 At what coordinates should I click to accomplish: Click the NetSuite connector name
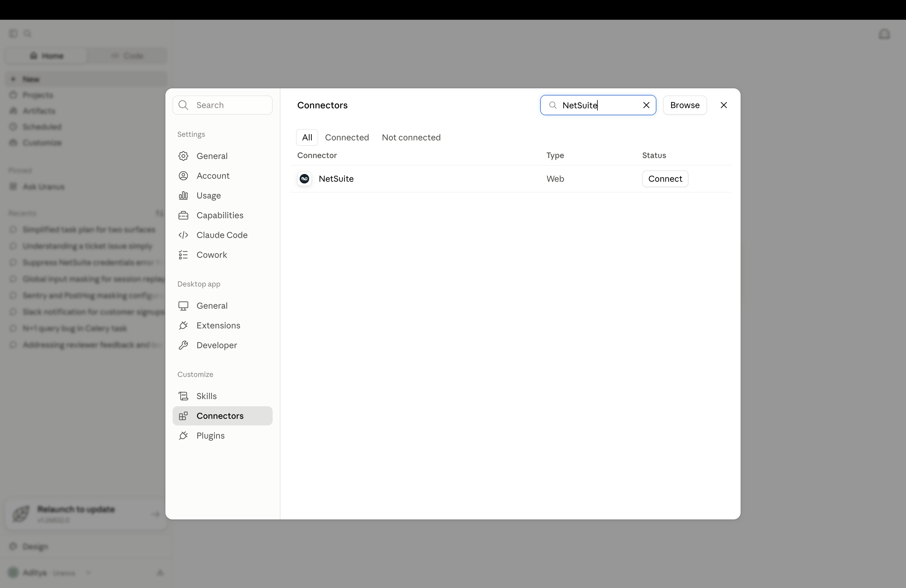click(336, 179)
